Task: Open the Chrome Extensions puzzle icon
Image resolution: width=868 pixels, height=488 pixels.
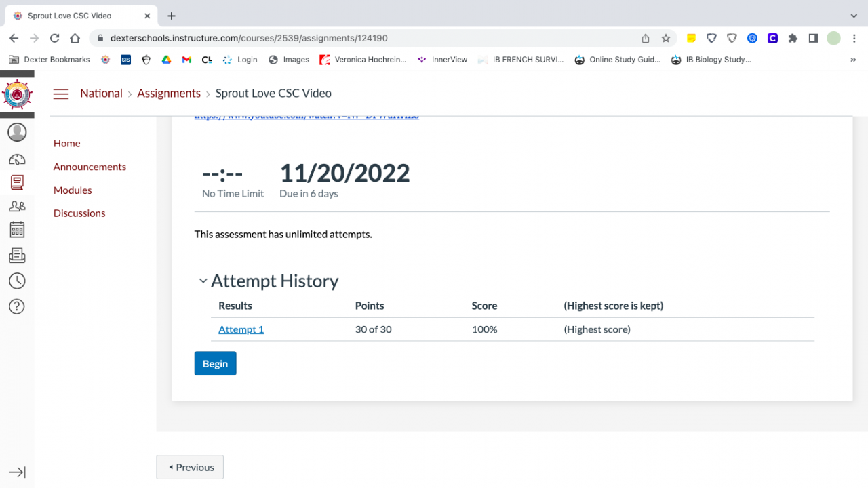Action: 793,39
